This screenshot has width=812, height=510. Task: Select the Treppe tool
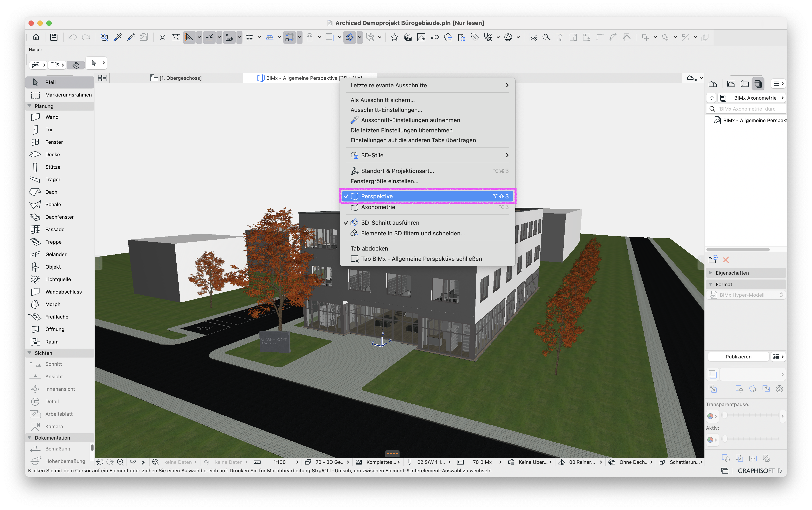tap(60, 242)
